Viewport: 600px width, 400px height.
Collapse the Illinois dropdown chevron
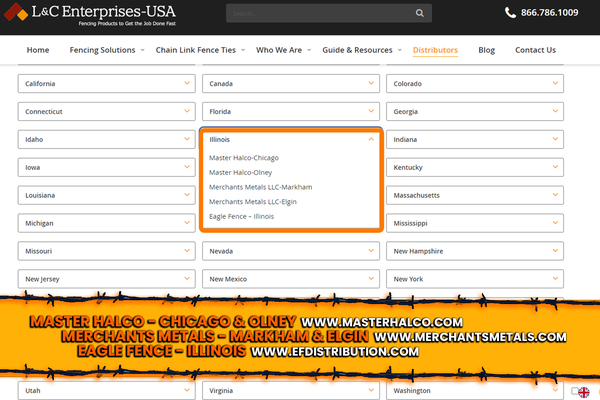[371, 139]
